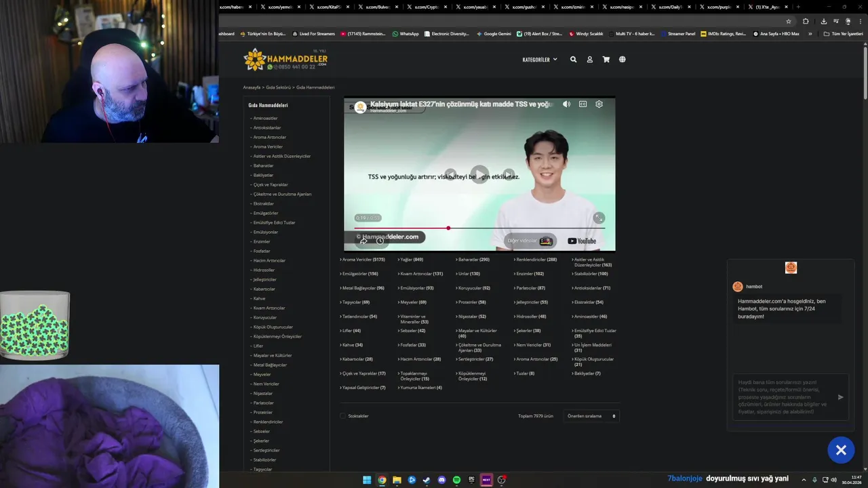Click the YouTube logo on the video
This screenshot has height=488, width=868.
582,241
